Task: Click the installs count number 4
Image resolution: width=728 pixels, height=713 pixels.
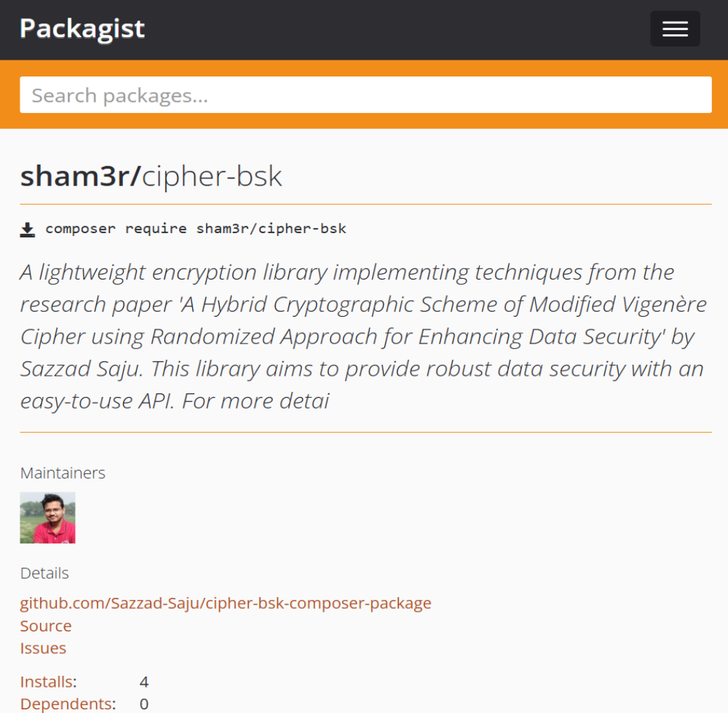Action: [x=144, y=682]
